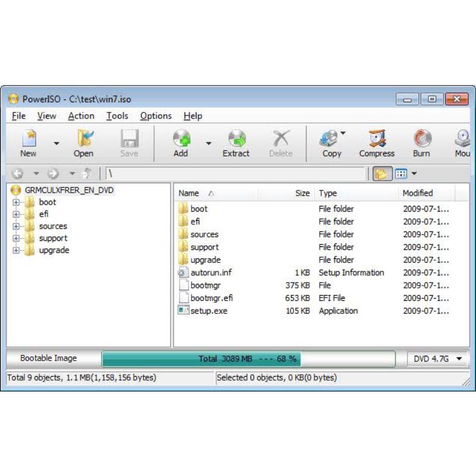
Task: Open the Help menu
Action: [x=193, y=115]
